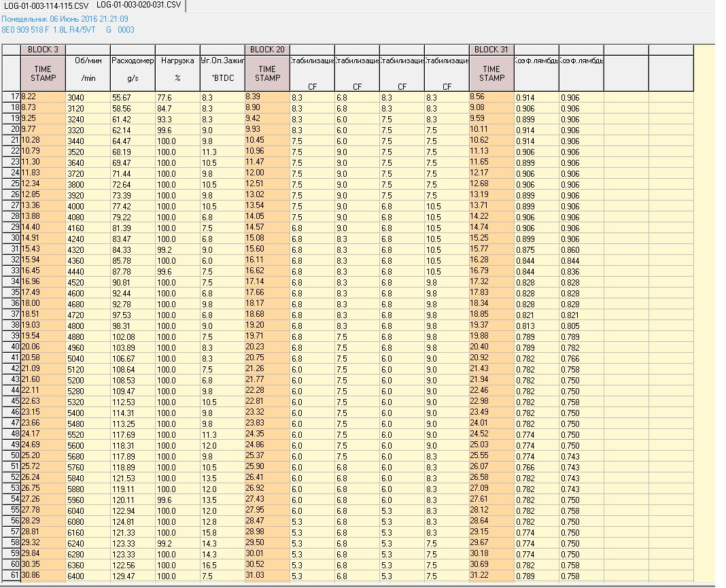Click Block 31 timestamp 8.56

point(491,97)
